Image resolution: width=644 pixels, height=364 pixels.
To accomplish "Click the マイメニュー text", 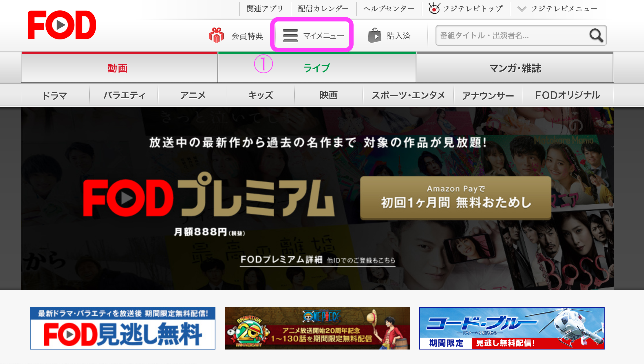I will click(323, 36).
